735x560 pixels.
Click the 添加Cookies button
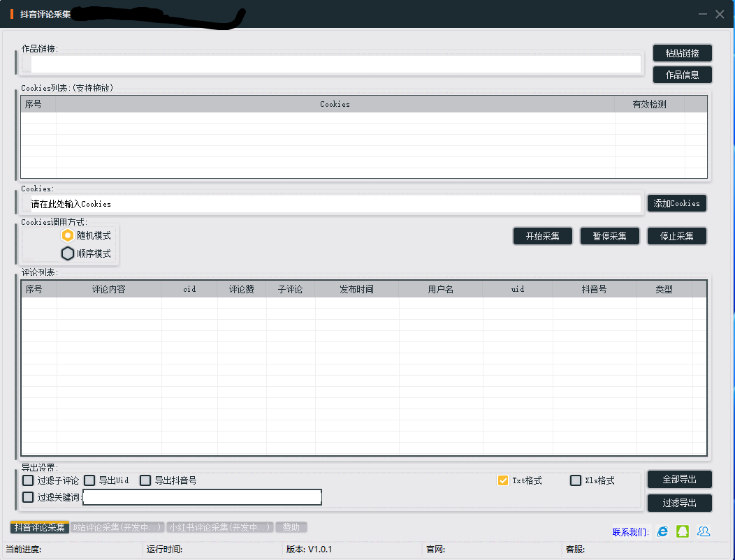click(676, 203)
